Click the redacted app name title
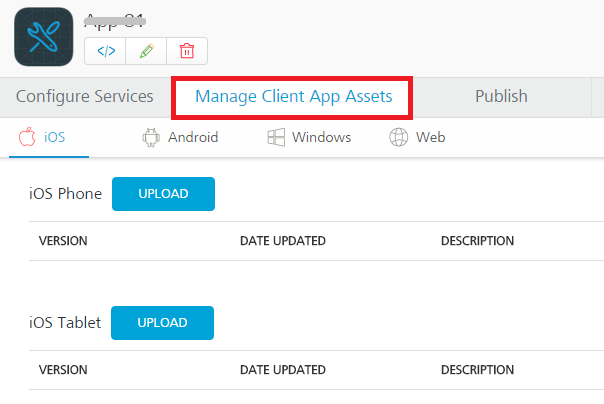 tap(115, 21)
